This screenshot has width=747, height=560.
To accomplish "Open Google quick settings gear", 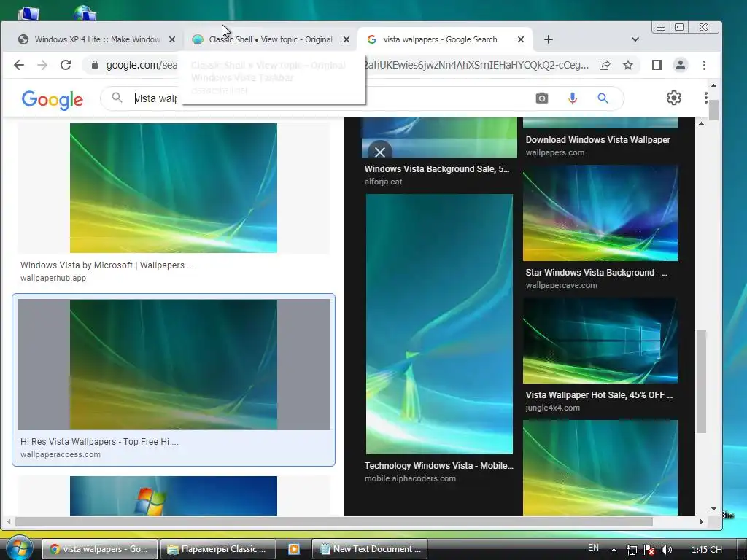I will pos(673,98).
